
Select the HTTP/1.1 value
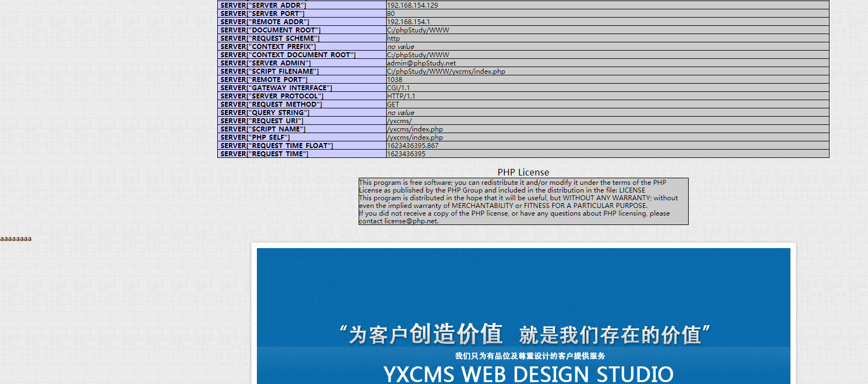click(401, 96)
